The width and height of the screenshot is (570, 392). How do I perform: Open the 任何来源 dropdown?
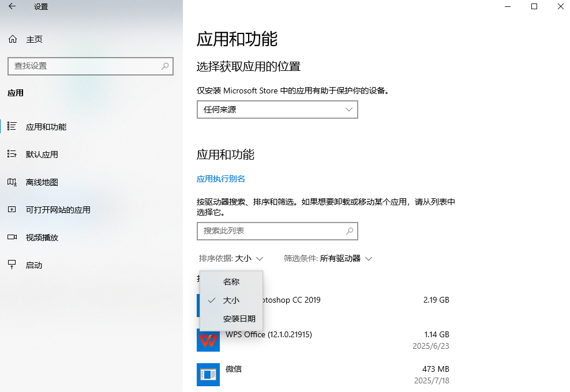tap(277, 110)
